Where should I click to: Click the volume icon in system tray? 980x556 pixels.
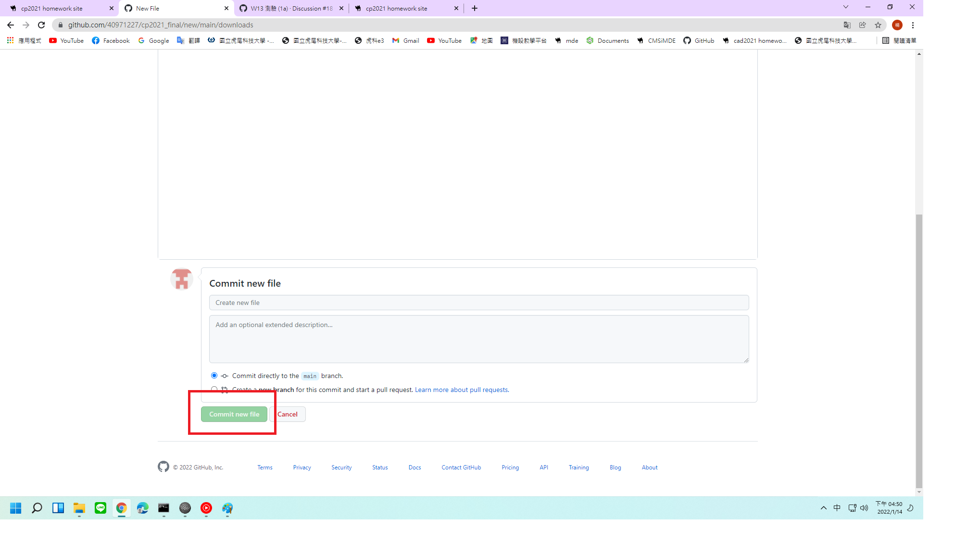point(864,508)
